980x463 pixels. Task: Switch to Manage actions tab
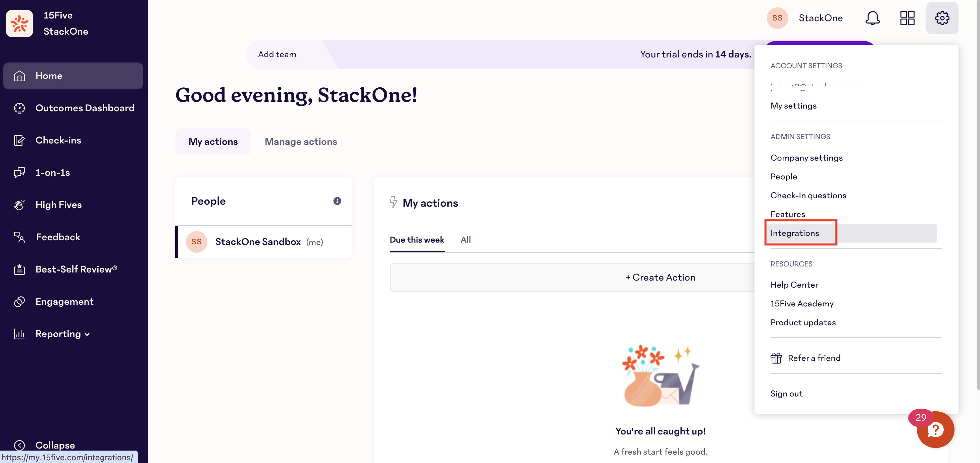click(300, 142)
